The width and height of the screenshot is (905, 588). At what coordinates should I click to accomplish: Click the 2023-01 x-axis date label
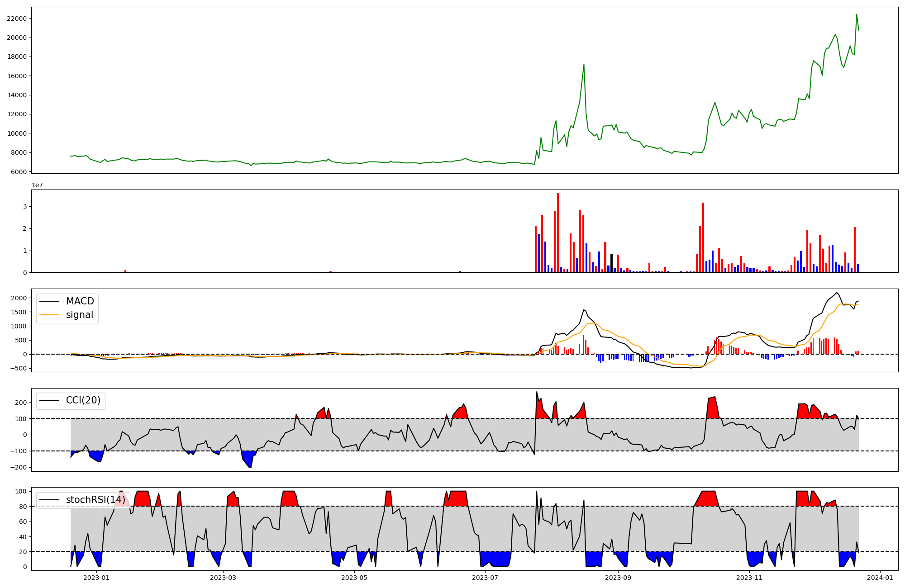[x=96, y=578]
